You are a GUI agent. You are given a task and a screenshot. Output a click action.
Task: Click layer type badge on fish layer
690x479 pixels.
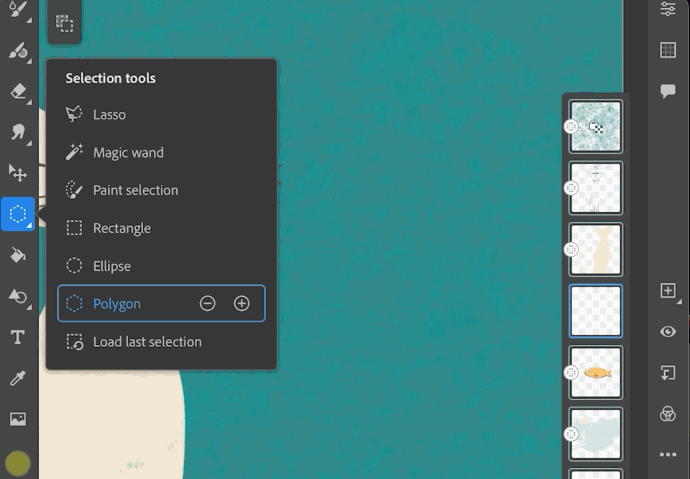pyautogui.click(x=571, y=373)
